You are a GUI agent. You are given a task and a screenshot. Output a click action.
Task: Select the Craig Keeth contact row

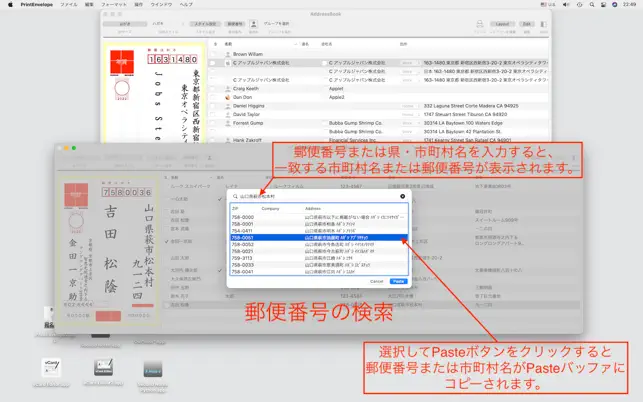click(x=379, y=89)
